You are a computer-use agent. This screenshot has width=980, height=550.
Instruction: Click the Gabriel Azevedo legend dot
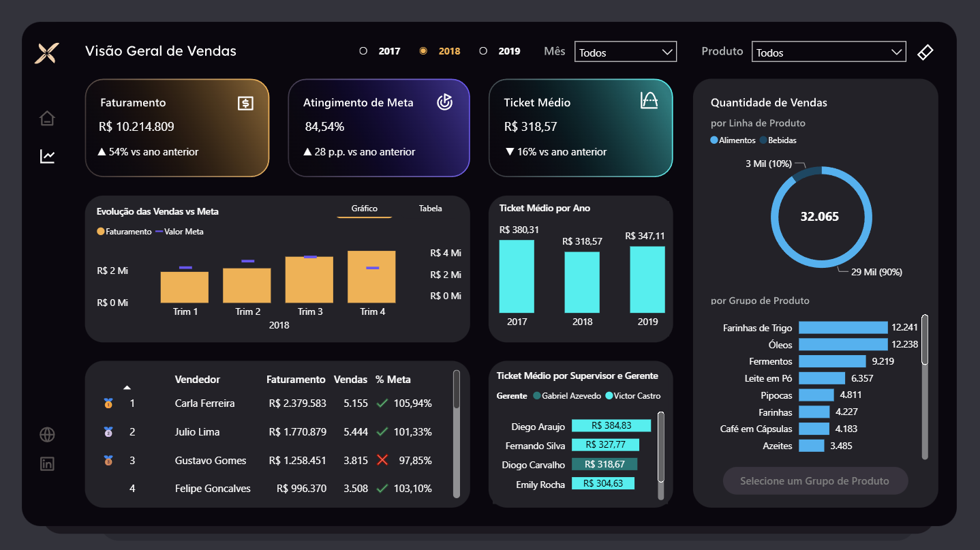pyautogui.click(x=537, y=396)
